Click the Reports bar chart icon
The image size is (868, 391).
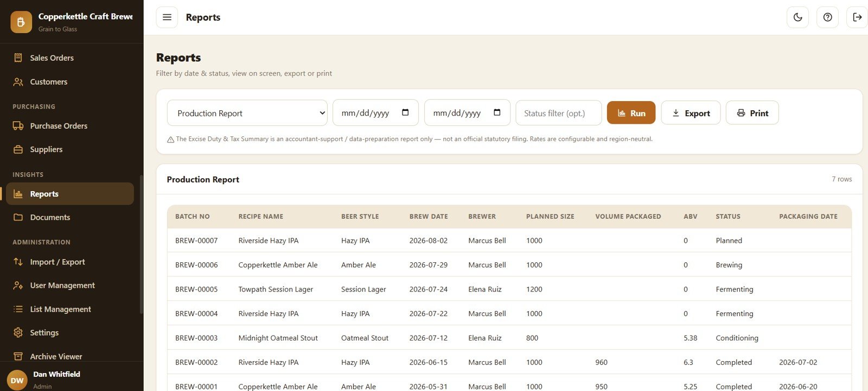pos(18,194)
